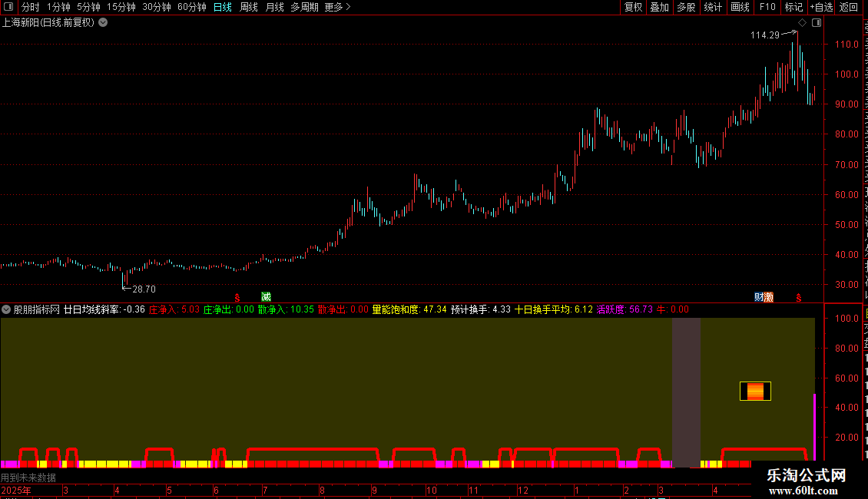Open the 统计 statistics button
The image size is (868, 499).
tap(712, 7)
